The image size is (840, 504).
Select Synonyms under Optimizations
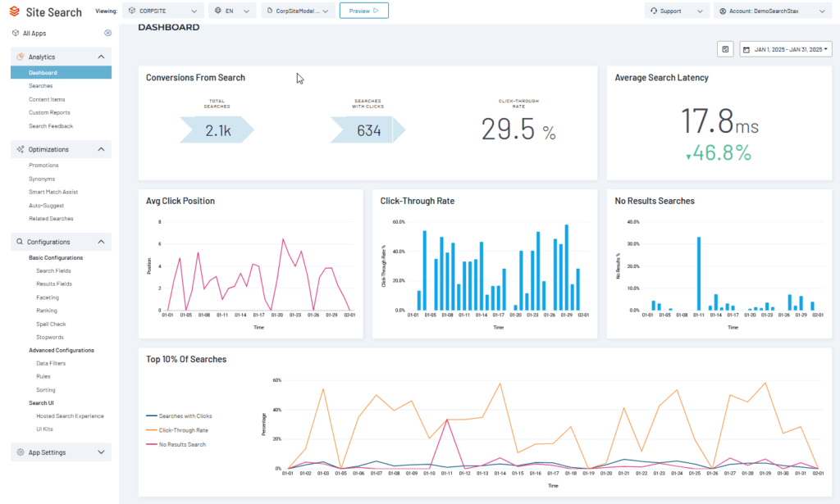42,179
